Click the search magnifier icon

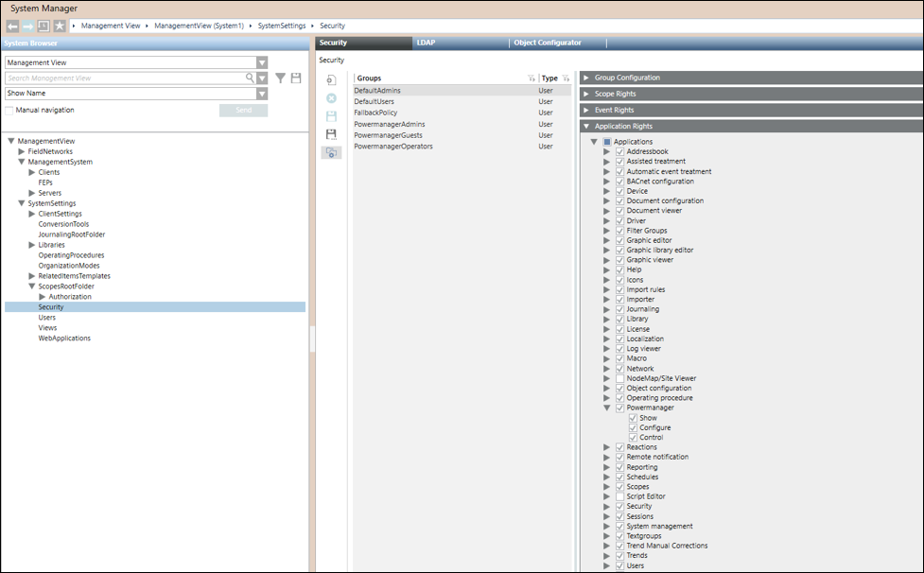point(251,78)
